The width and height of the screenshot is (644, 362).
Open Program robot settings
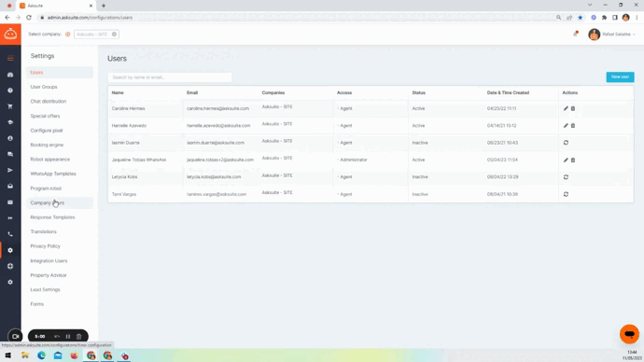point(46,188)
